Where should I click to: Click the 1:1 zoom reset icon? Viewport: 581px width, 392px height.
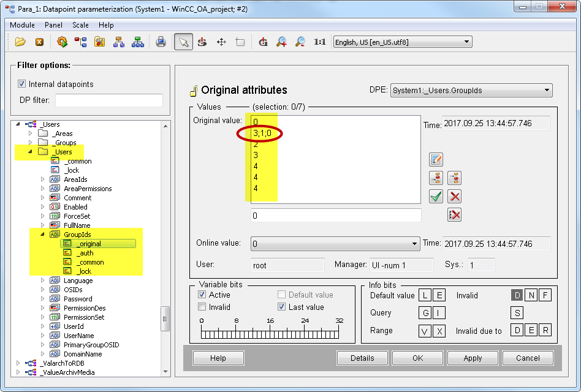(x=319, y=42)
